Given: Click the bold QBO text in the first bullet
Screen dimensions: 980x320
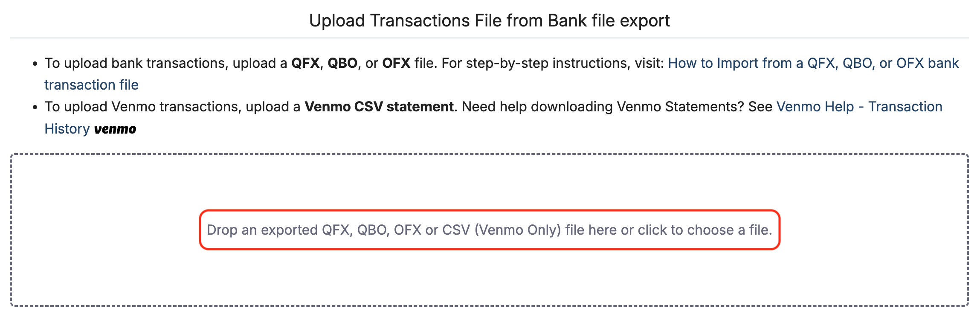Looking at the screenshot, I should pos(342,63).
